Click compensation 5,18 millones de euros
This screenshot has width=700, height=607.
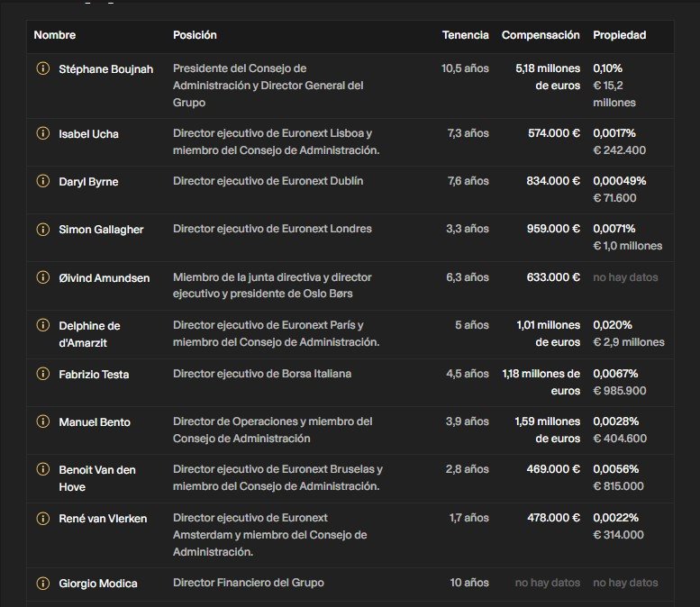548,77
